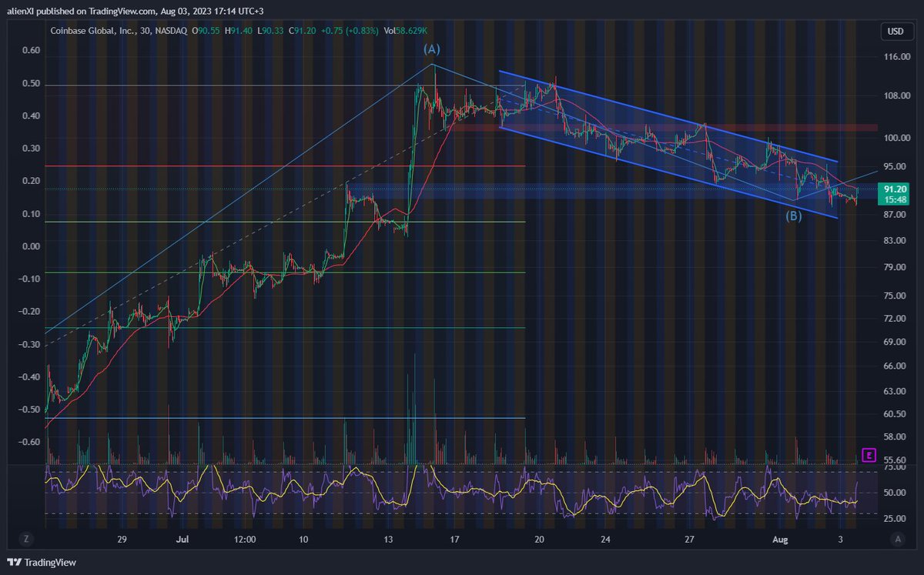924x575 pixels.
Task: Open the USD currency selector
Action: 896,32
